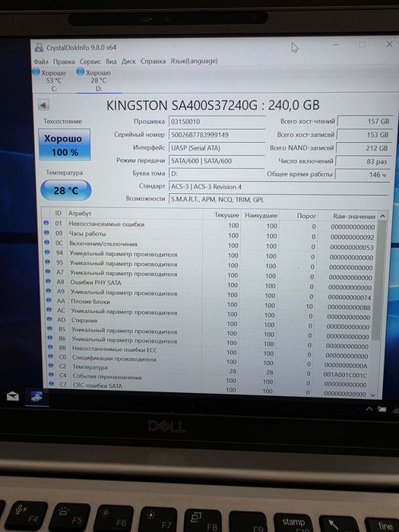Click the Порог column header
Viewport: 399px width, 532px height.
[306, 216]
